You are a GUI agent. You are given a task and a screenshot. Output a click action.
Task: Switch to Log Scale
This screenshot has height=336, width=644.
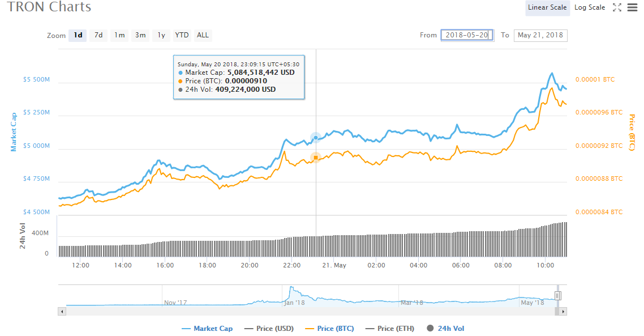pyautogui.click(x=589, y=7)
